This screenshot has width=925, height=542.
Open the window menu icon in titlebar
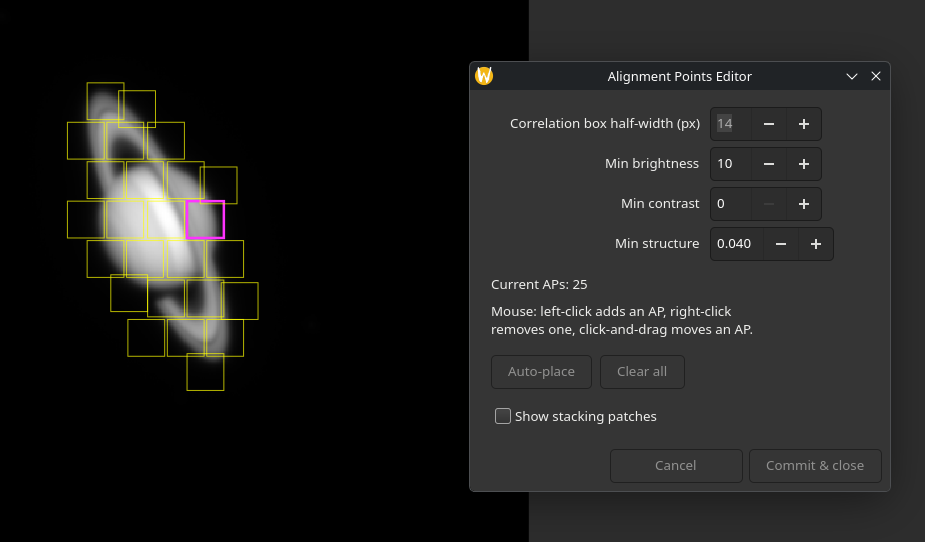484,76
